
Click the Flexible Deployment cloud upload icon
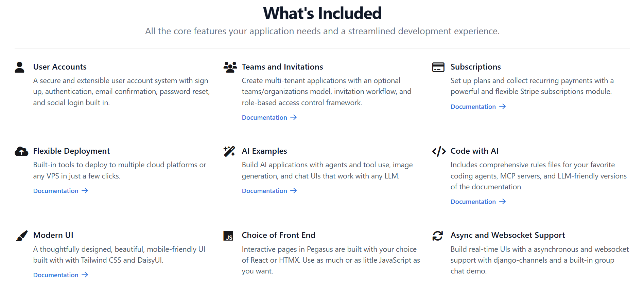click(21, 151)
